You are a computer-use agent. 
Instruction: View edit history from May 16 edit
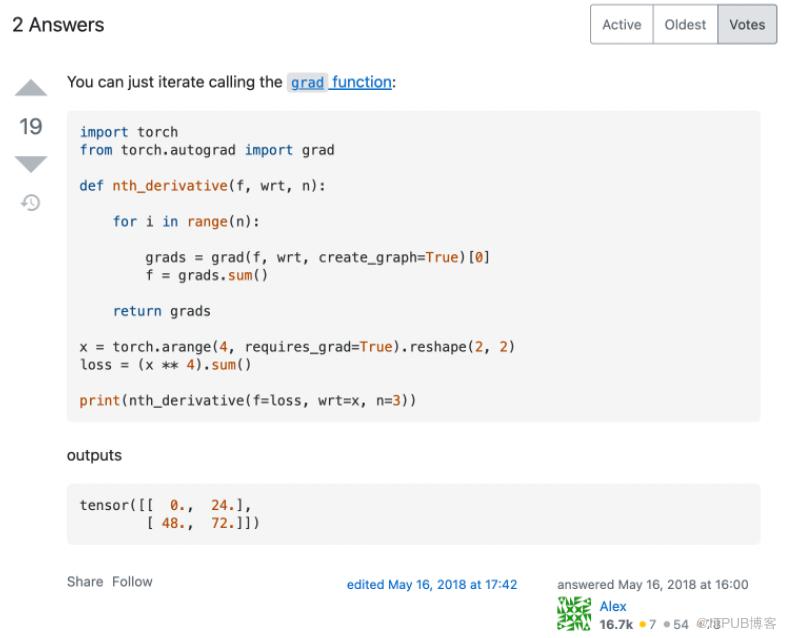(432, 584)
